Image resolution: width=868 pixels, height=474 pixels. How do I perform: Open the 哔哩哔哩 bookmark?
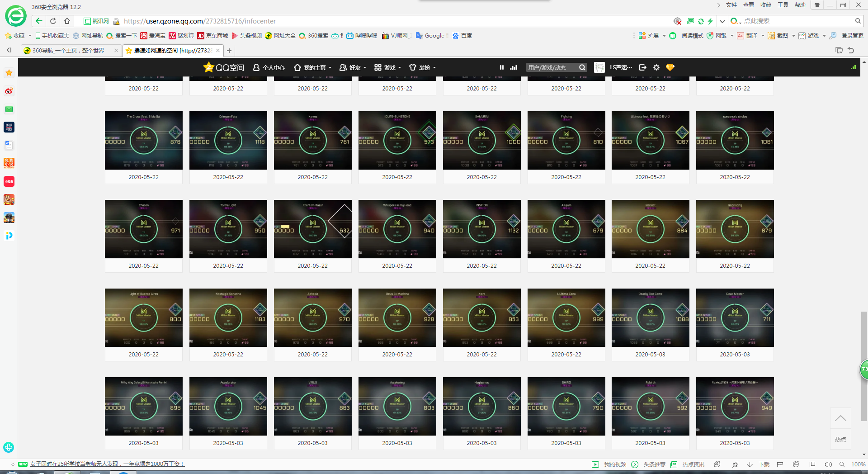pyautogui.click(x=362, y=36)
